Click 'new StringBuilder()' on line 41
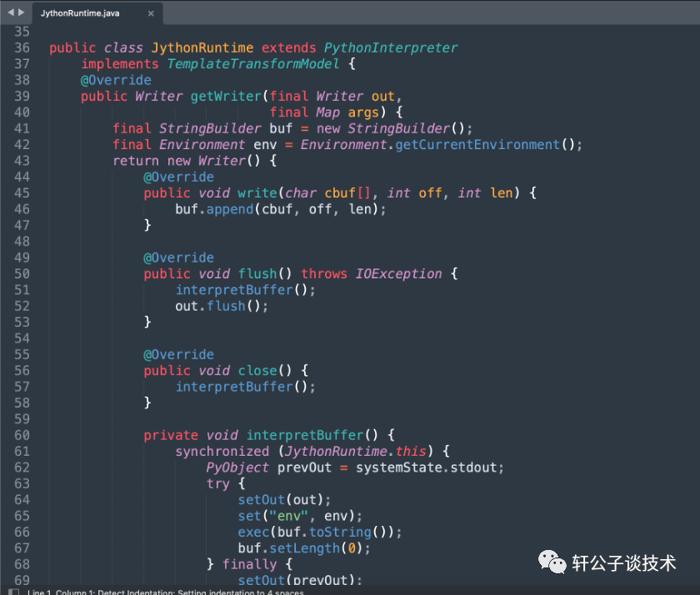Image resolution: width=700 pixels, height=595 pixels. 391,128
